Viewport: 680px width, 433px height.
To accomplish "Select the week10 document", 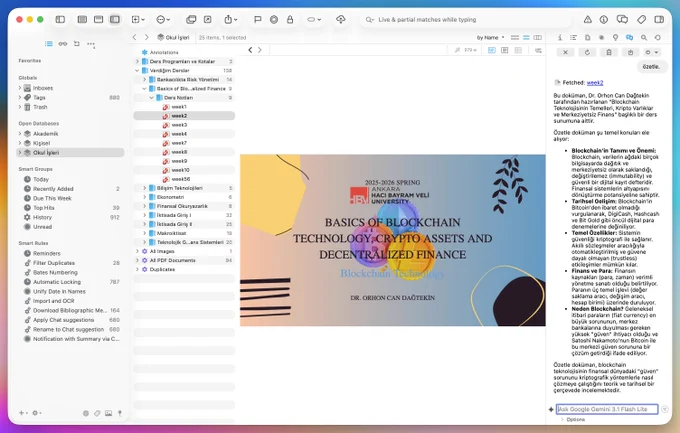I will [180, 170].
